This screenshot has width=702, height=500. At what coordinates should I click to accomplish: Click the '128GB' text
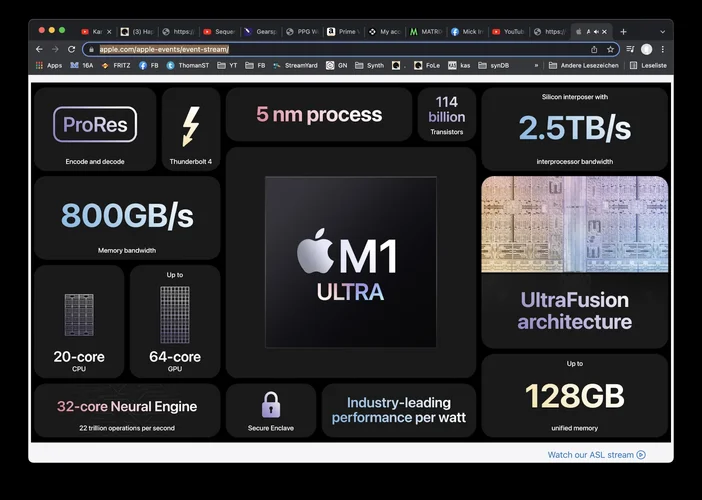(575, 396)
